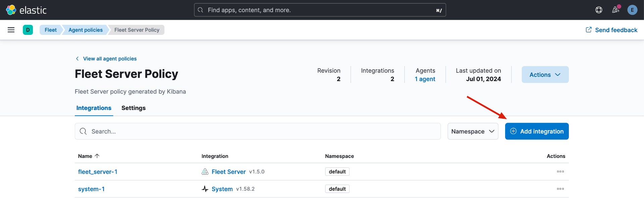Open actions menu for system-1 row

pos(560,189)
